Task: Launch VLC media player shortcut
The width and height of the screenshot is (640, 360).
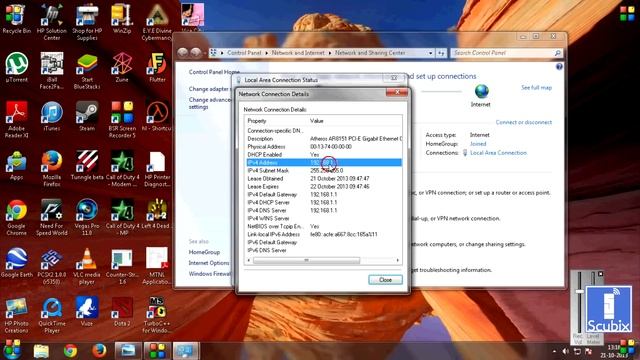Action: point(87,266)
